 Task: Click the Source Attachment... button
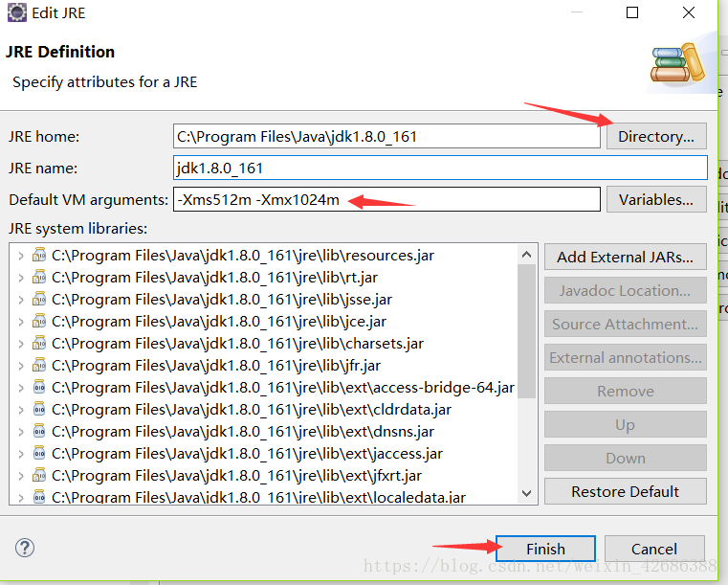click(x=626, y=324)
